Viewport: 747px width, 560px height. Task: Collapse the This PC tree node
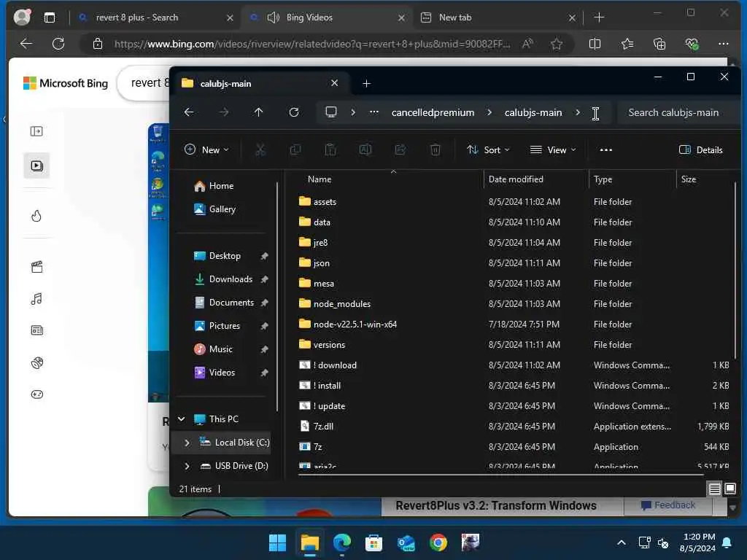(181, 419)
